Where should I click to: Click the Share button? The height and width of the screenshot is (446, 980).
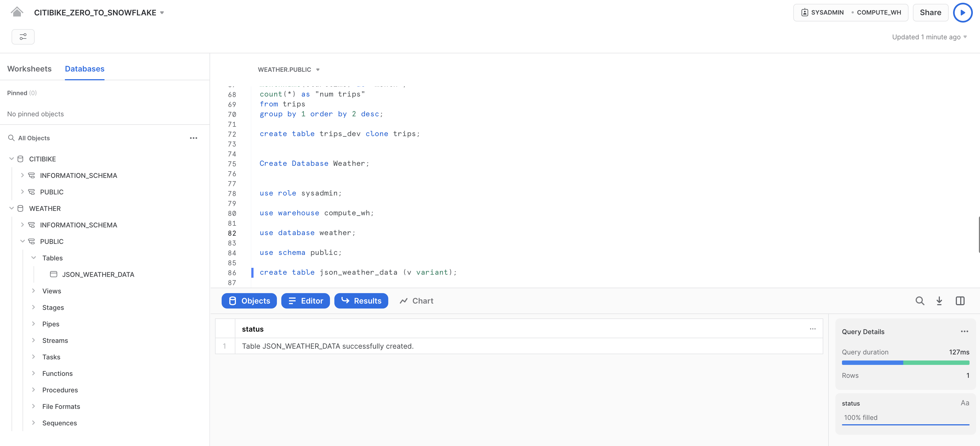(930, 13)
